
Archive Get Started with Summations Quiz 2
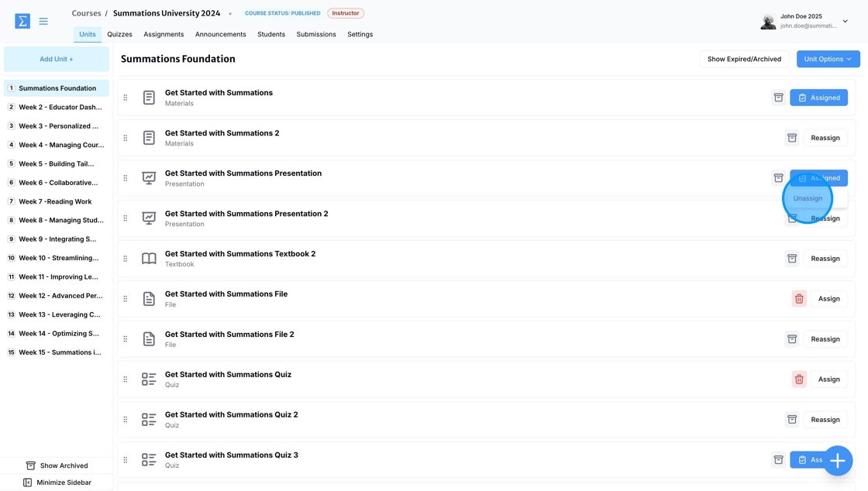(792, 419)
